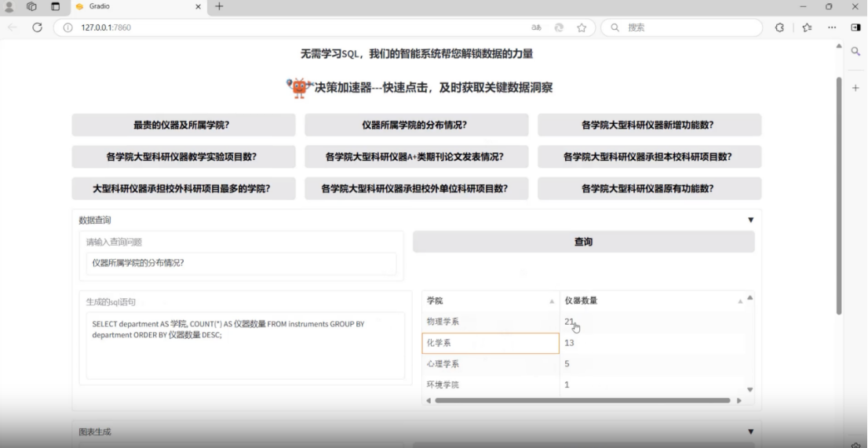Image resolution: width=868 pixels, height=448 pixels.
Task: Click the 数据查询 section label
Action: click(x=95, y=220)
